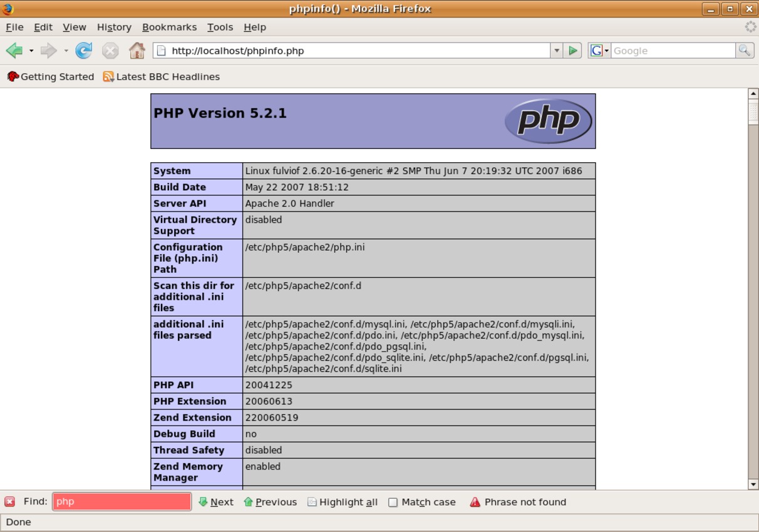Click the PHP Extension value 20060613
This screenshot has width=759, height=532.
pos(269,401)
